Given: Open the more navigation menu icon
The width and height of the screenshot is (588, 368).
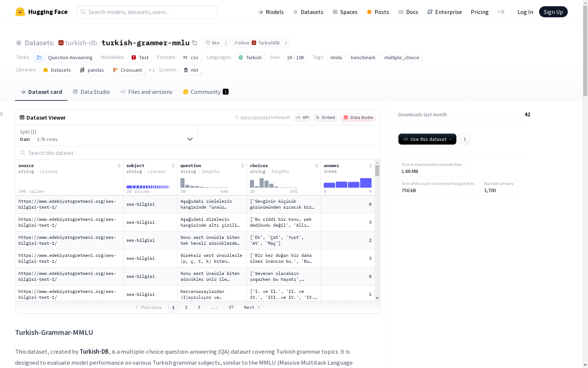Looking at the screenshot, I should [501, 12].
